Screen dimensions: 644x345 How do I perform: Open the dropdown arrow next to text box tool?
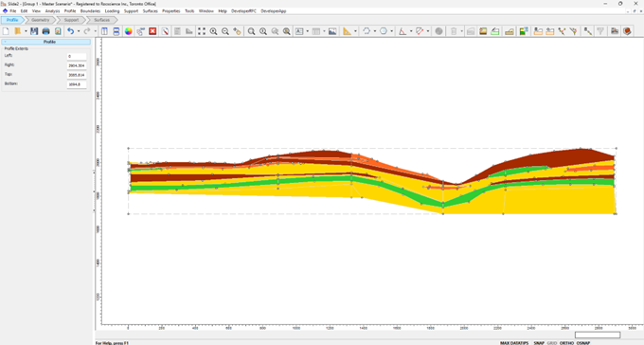pos(307,31)
